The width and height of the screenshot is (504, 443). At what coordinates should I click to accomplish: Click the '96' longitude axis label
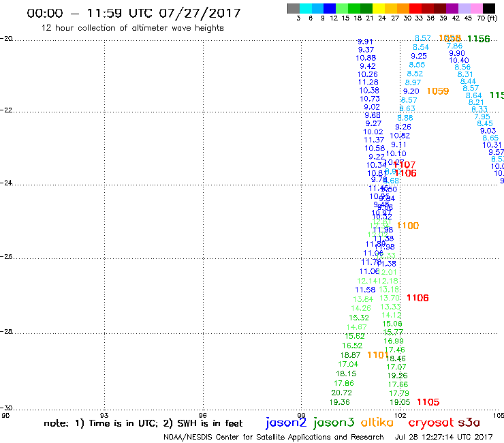tap(203, 415)
